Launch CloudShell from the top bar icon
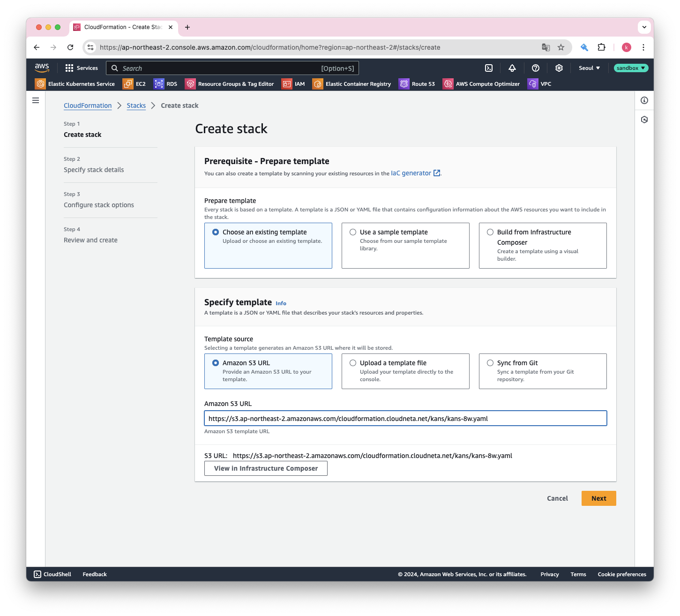Viewport: 680px width, 616px height. coord(489,68)
